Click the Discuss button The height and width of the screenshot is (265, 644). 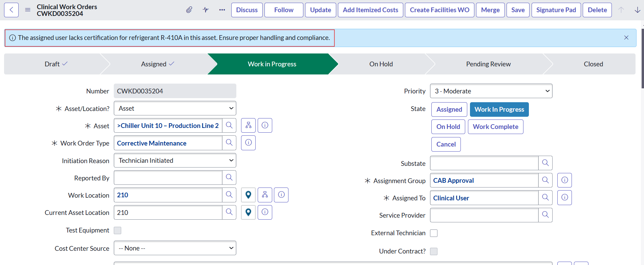247,10
